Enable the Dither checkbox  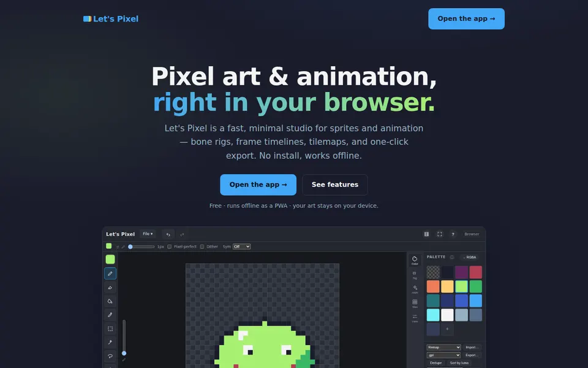202,247
